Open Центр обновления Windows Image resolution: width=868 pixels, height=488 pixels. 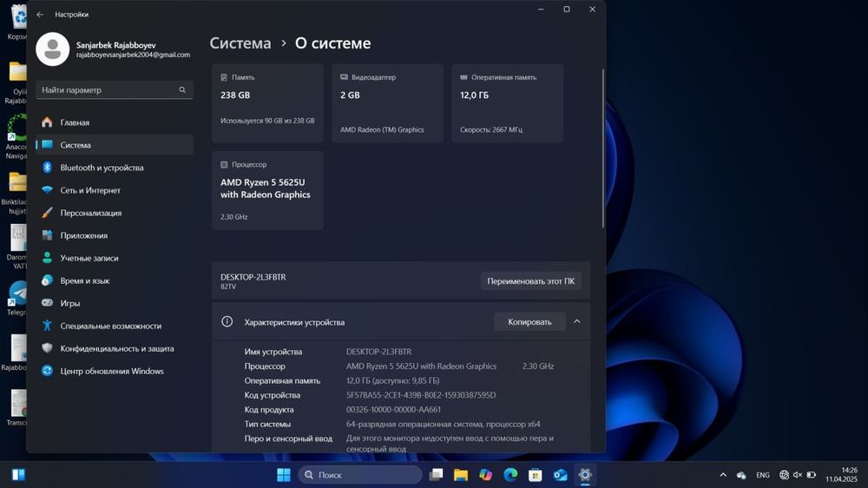pyautogui.click(x=111, y=371)
